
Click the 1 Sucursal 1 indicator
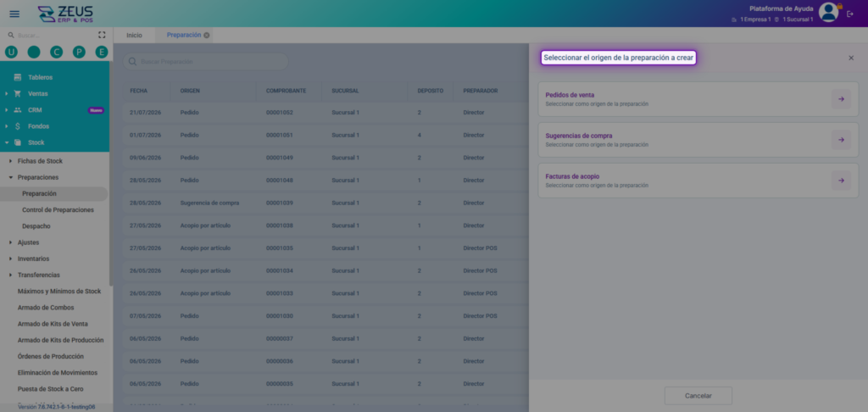pyautogui.click(x=793, y=19)
